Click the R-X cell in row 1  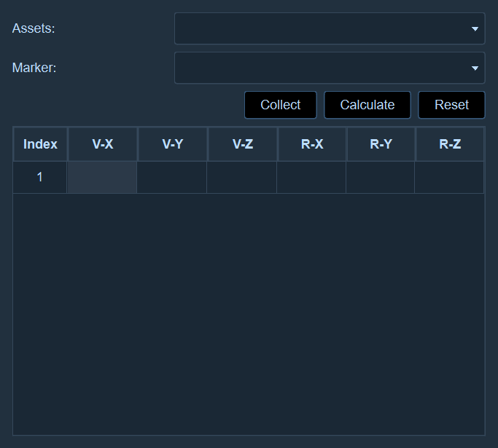click(x=311, y=177)
